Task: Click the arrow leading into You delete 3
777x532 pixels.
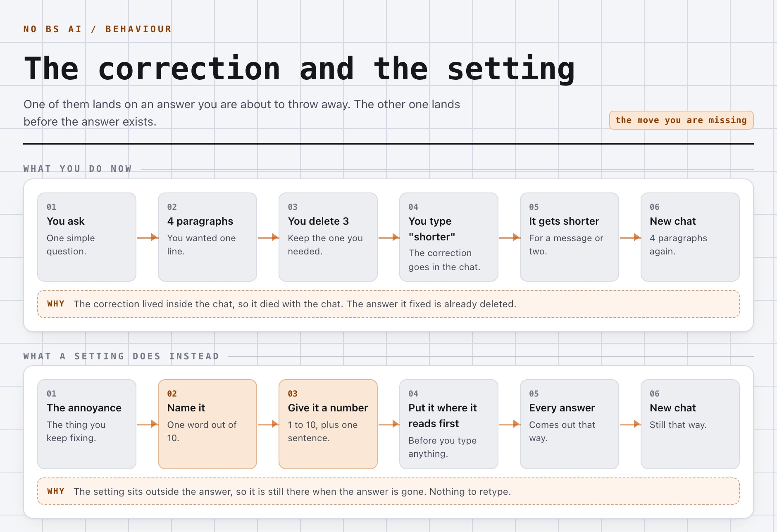Action: click(268, 237)
